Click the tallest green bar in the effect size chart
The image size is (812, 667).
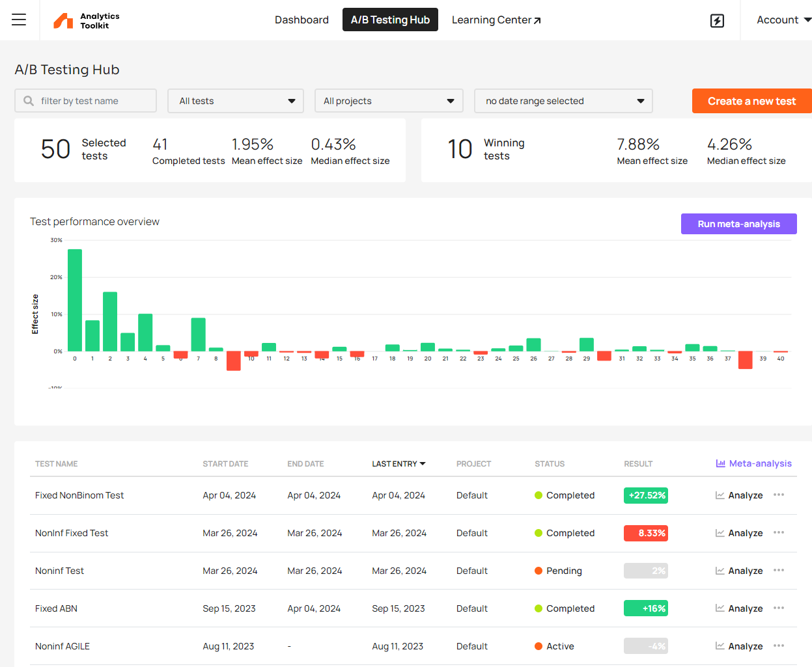coord(74,299)
